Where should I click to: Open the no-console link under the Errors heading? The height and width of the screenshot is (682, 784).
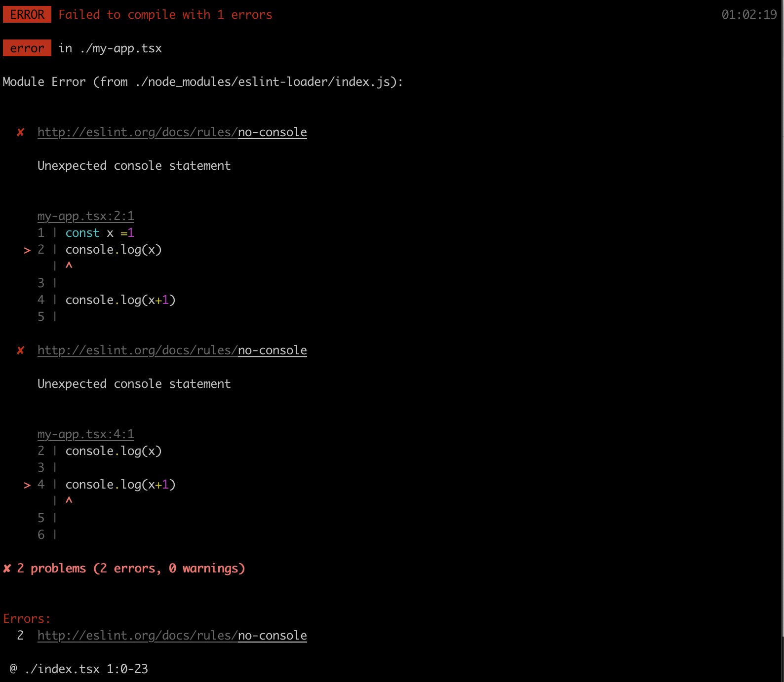(x=172, y=636)
